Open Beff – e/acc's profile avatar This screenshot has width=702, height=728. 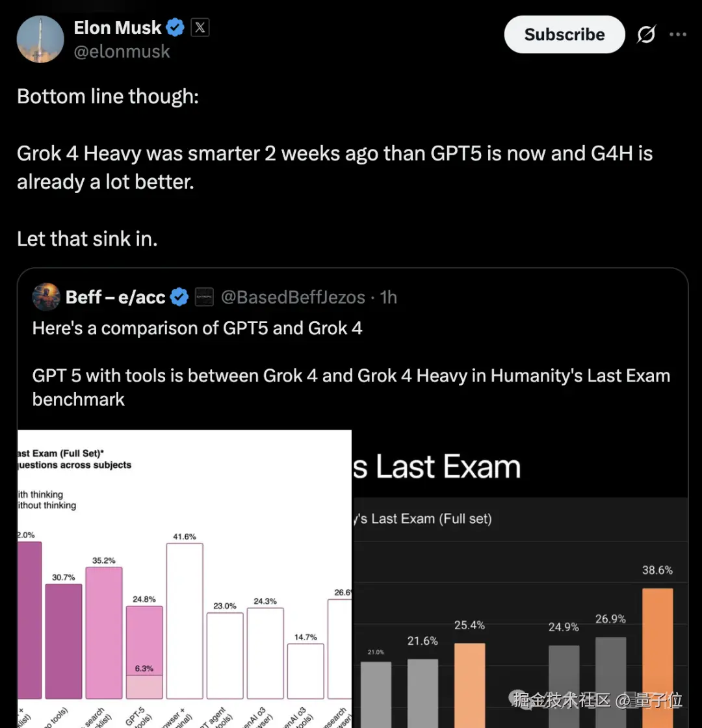pos(46,296)
